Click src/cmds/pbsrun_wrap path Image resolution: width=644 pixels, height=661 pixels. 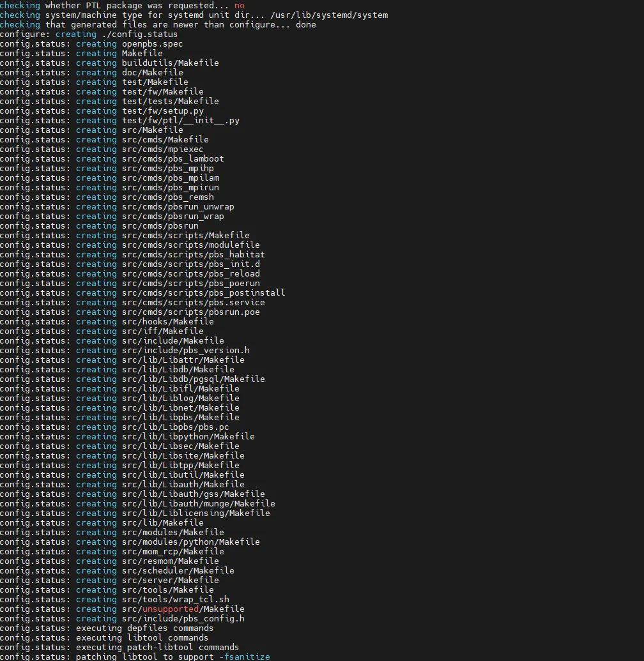(173, 217)
